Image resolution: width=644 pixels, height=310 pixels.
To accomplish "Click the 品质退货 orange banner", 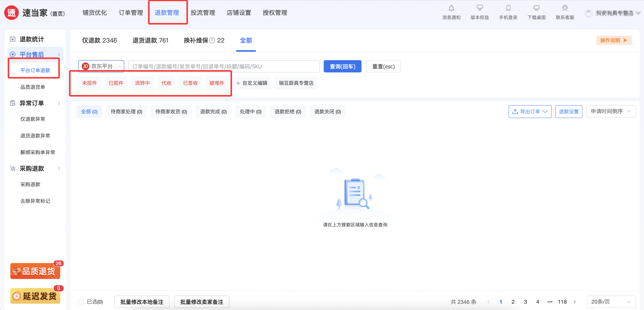I will [35, 271].
